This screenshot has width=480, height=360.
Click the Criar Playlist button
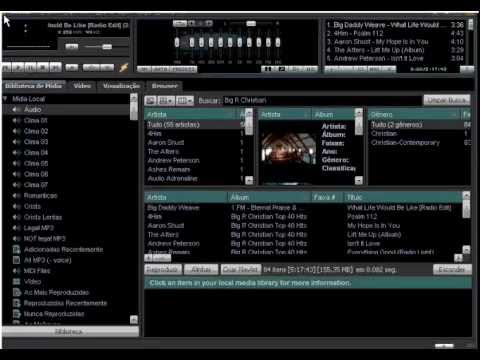[x=241, y=269]
